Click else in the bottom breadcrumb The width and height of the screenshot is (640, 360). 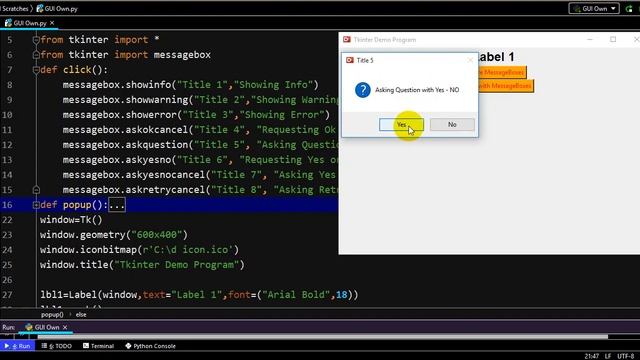(x=81, y=315)
